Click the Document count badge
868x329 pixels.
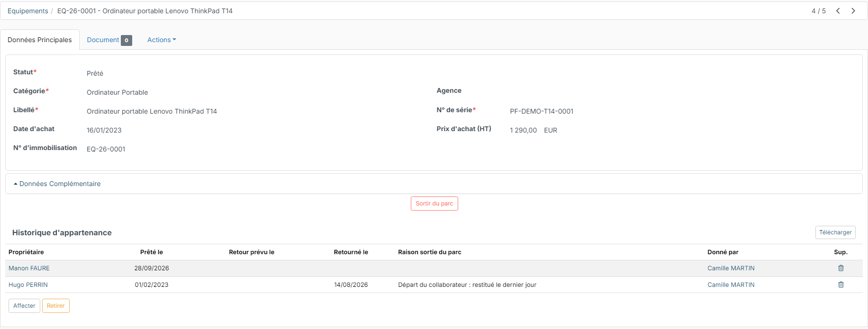point(126,40)
